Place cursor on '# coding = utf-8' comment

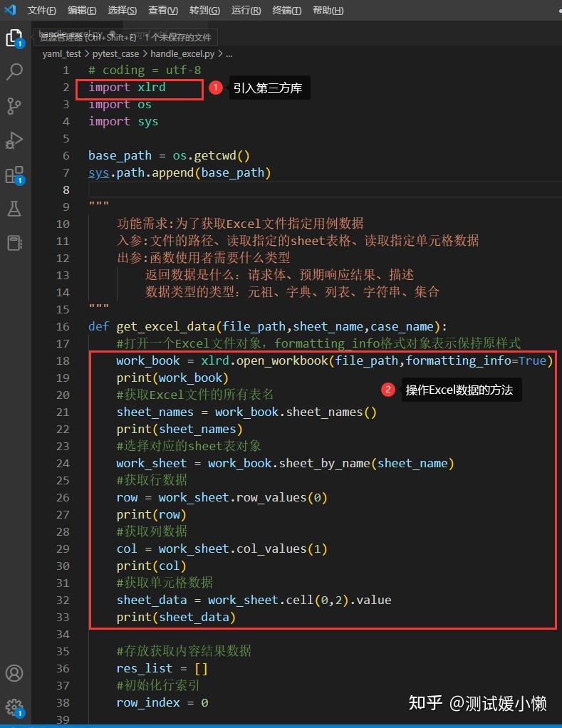[x=145, y=70]
